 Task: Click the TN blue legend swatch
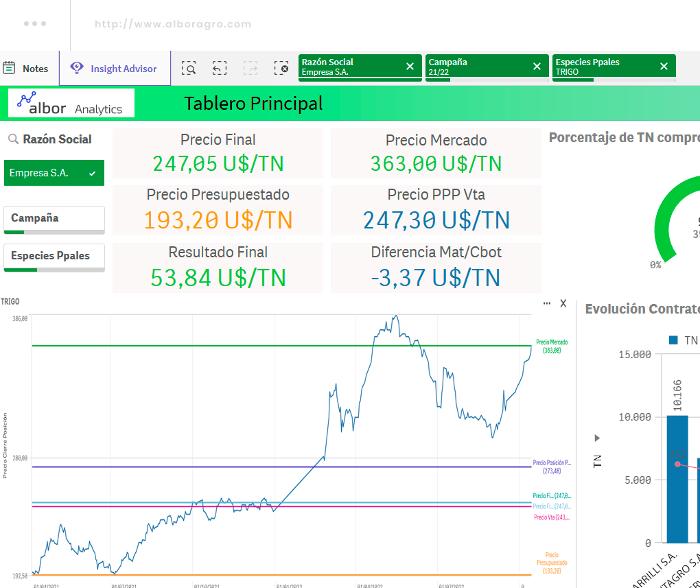coord(673,340)
